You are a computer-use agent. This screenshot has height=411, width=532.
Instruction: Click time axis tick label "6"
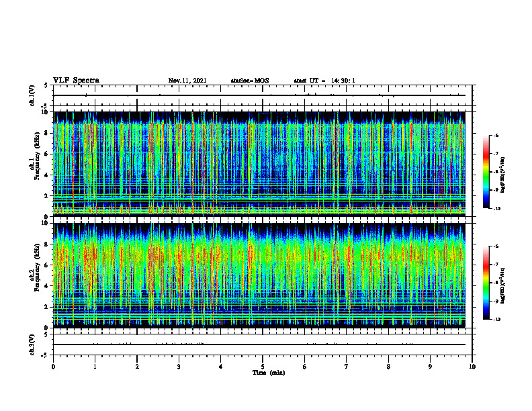pyautogui.click(x=305, y=367)
